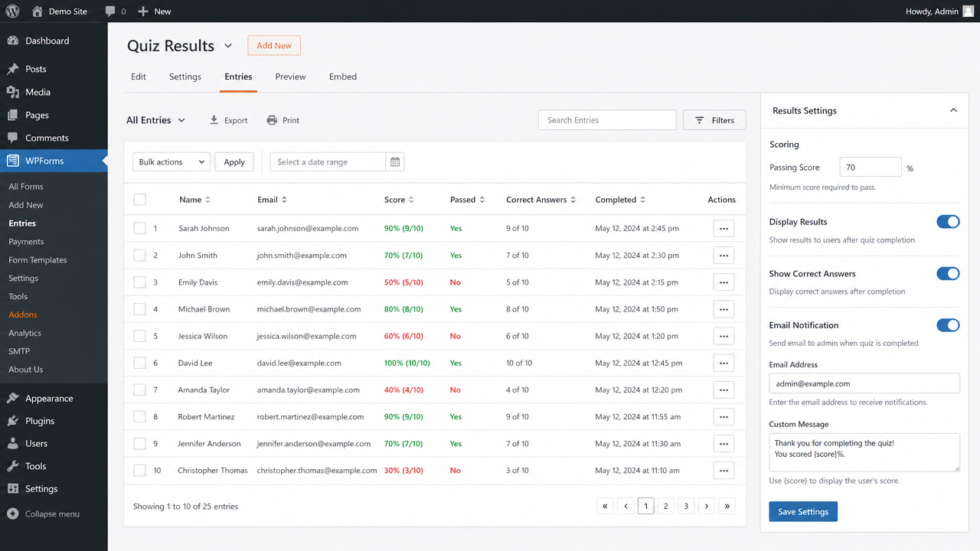This screenshot has width=980, height=551.
Task: Collapse the Results Settings panel
Action: (x=953, y=110)
